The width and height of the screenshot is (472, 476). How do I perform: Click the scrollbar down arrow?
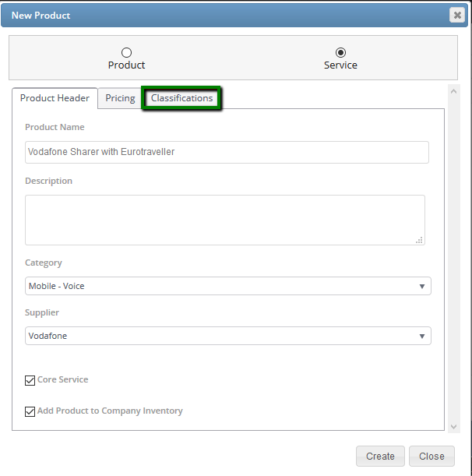[x=453, y=427]
